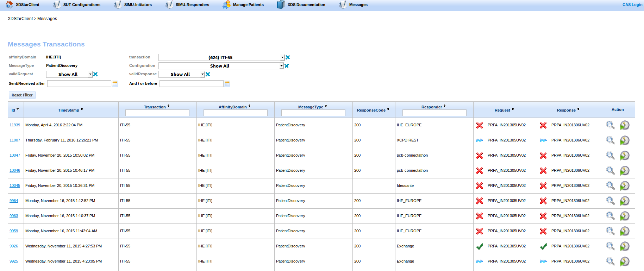Clear the transaction filter with the X icon
This screenshot has width=644, height=271.
288,57
